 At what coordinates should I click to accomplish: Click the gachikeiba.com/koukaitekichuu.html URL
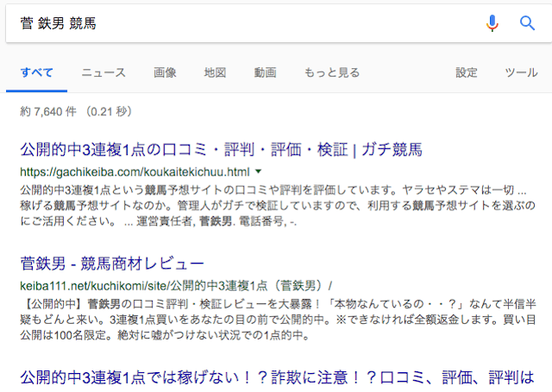tap(135, 172)
